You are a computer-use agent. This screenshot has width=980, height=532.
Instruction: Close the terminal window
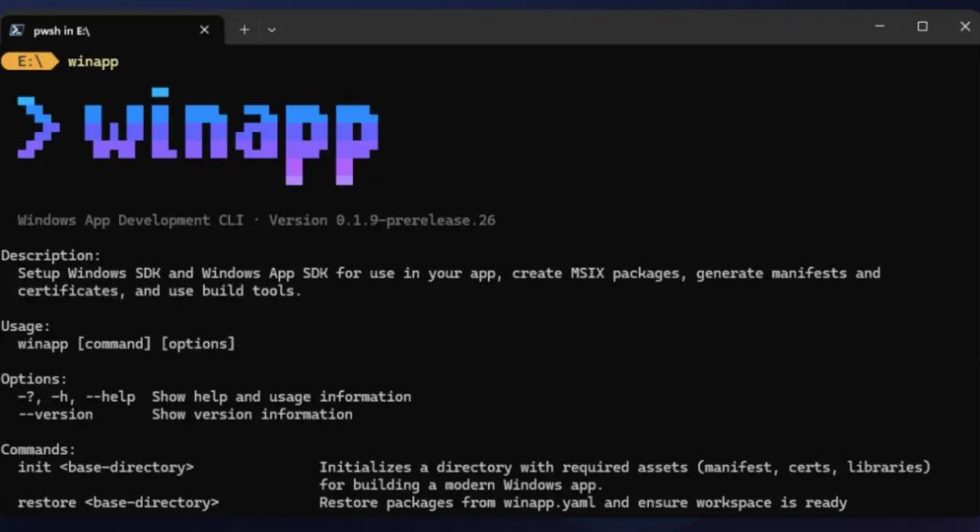[x=965, y=26]
